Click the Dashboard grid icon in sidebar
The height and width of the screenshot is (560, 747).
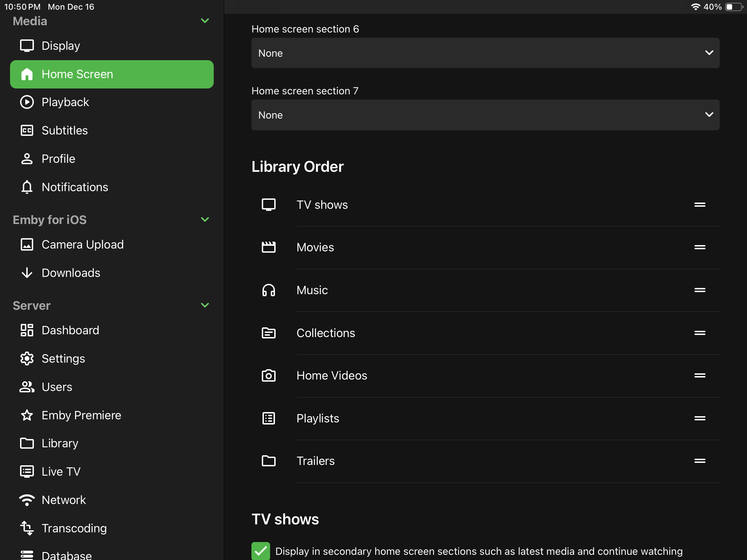coord(27,330)
